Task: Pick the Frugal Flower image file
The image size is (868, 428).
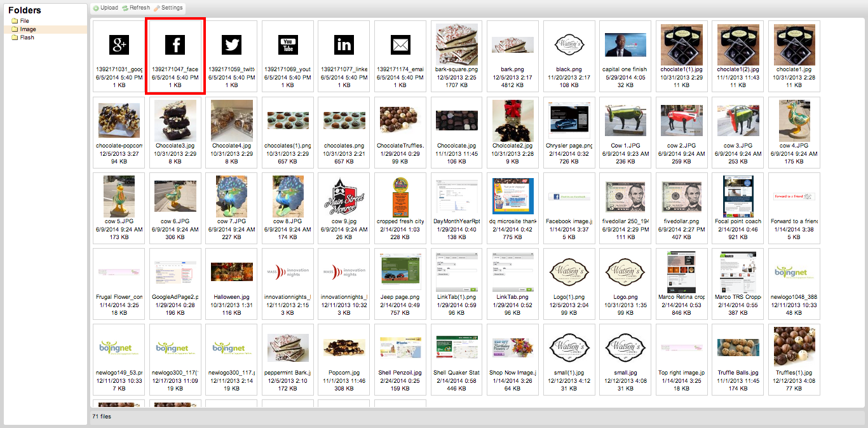Action: (119, 284)
